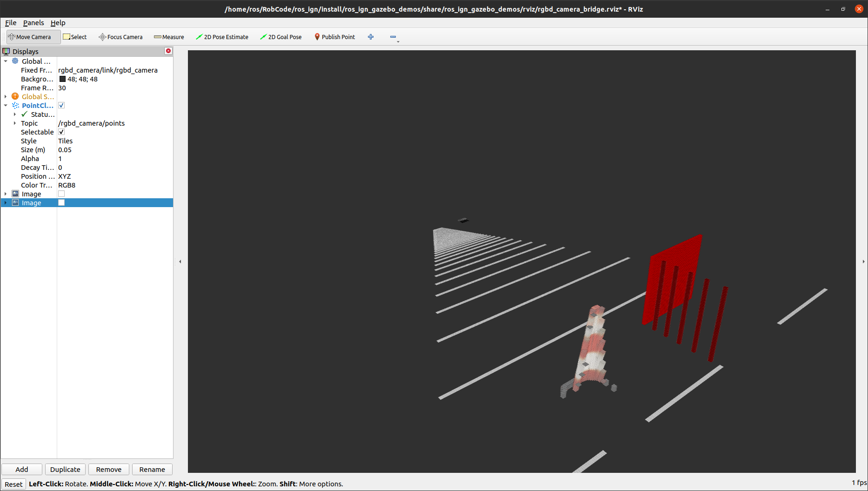This screenshot has width=868, height=491.
Task: Open the Measure tool
Action: [x=169, y=37]
